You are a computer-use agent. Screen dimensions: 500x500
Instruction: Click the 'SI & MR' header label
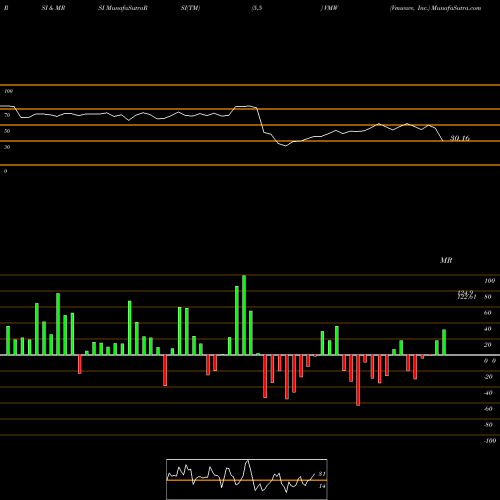click(x=53, y=8)
